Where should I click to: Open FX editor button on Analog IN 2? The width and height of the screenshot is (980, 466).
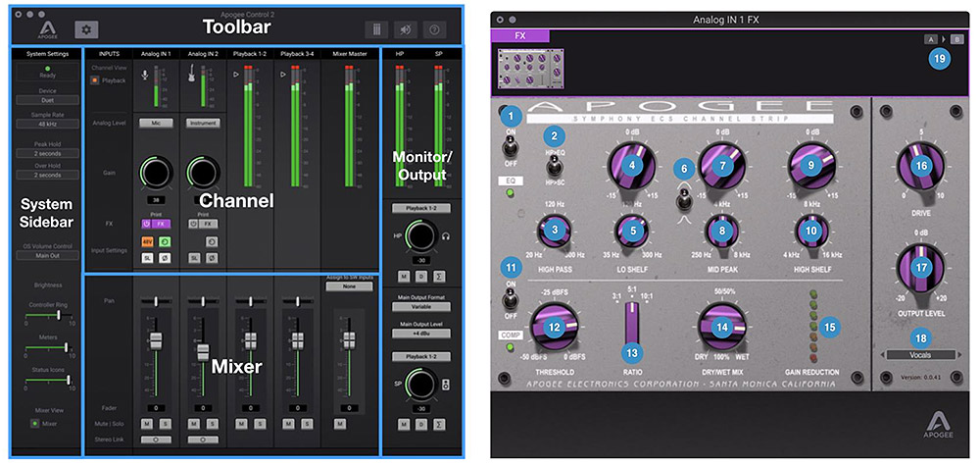click(209, 224)
